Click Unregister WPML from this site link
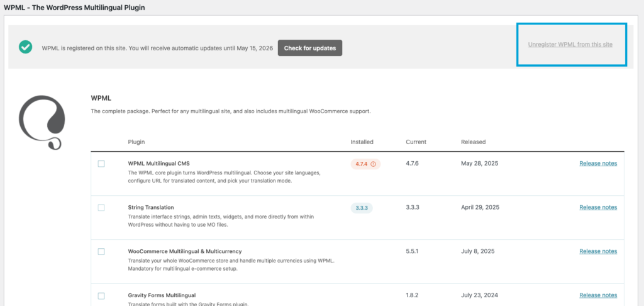This screenshot has width=644, height=306. click(570, 45)
